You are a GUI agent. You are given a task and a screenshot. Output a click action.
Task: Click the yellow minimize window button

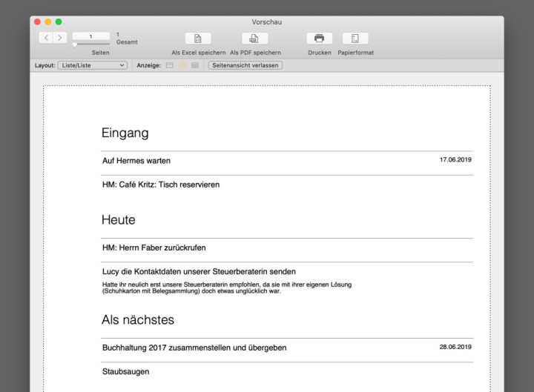click(x=47, y=22)
